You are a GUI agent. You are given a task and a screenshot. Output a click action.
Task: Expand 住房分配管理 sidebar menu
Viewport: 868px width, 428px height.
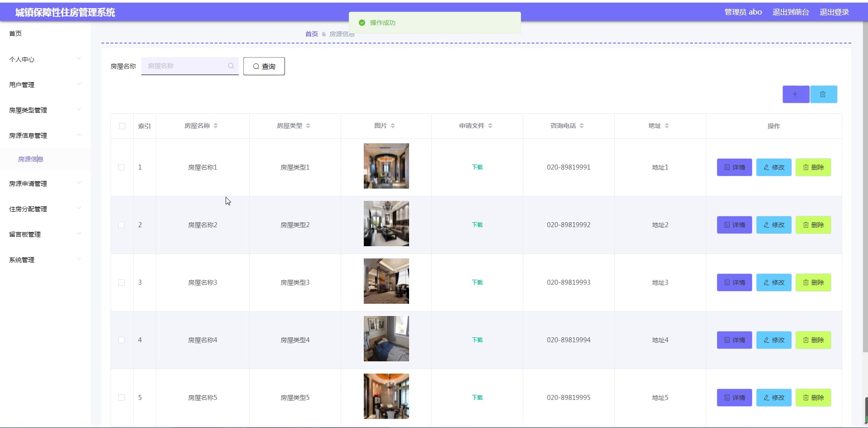coord(45,209)
